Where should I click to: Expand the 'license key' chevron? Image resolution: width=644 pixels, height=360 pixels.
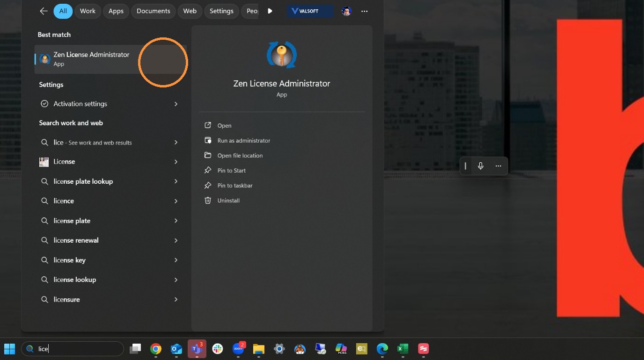[x=176, y=260]
